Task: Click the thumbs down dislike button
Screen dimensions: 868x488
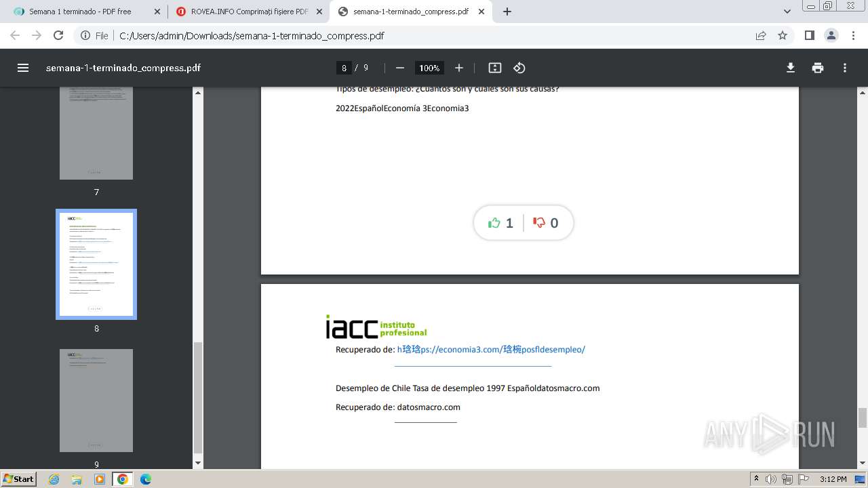Action: click(545, 223)
